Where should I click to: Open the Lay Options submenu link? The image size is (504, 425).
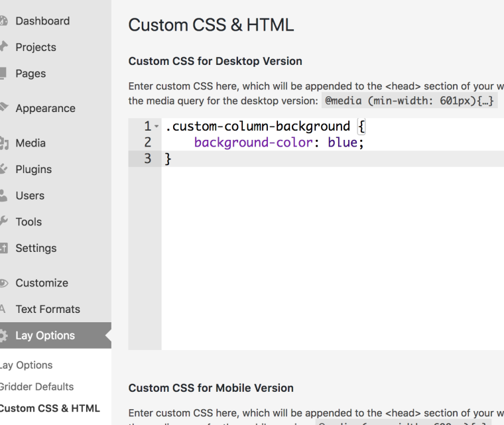(x=27, y=365)
